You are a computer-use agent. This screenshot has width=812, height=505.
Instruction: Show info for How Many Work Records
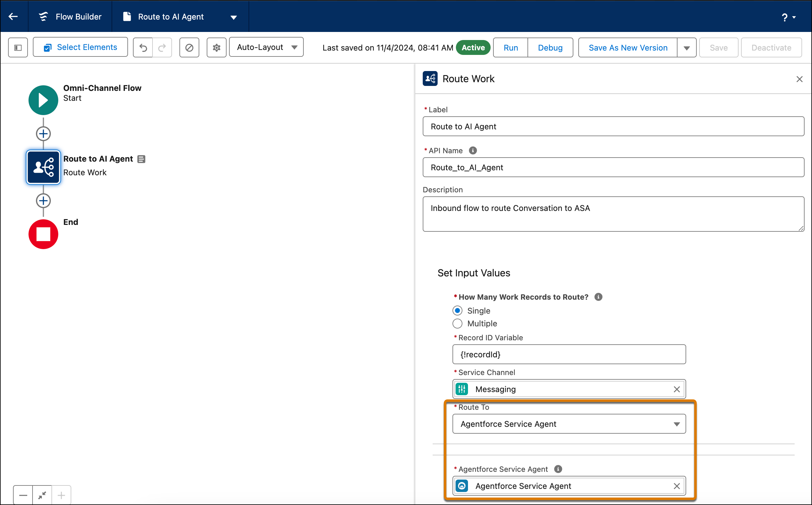(x=598, y=297)
